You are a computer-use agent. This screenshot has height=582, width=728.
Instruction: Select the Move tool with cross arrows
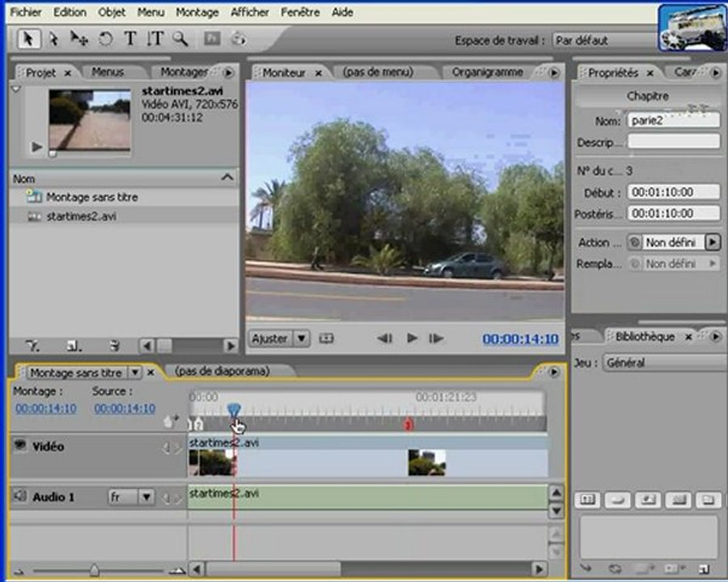tap(79, 39)
